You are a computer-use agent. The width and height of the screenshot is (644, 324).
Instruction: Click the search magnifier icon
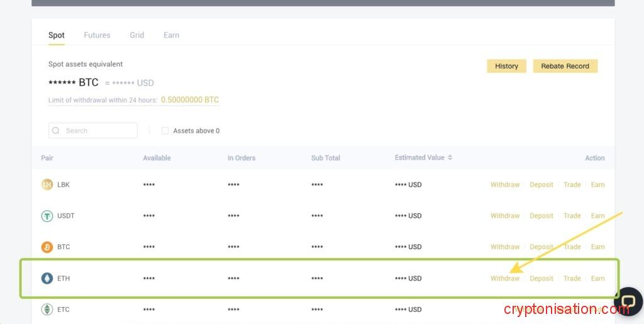[57, 131]
